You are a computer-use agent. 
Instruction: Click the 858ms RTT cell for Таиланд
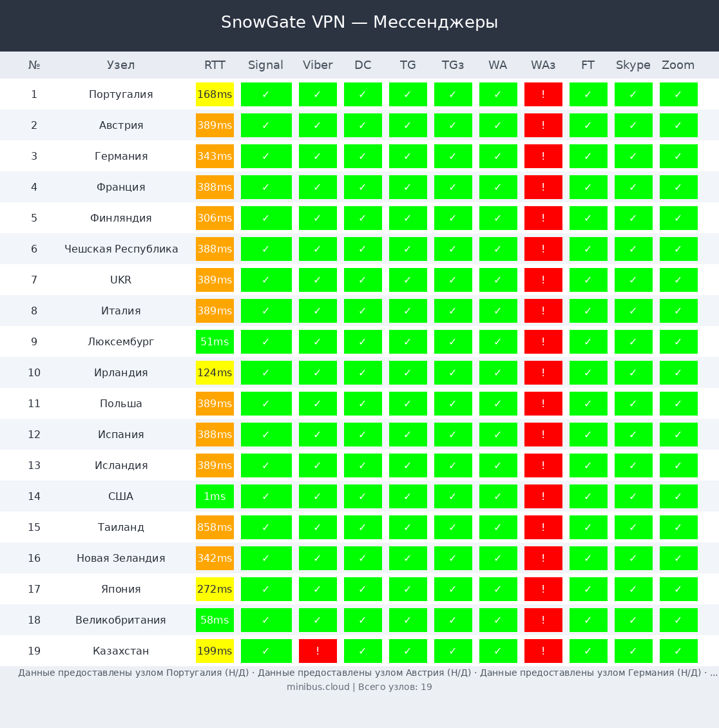[215, 527]
